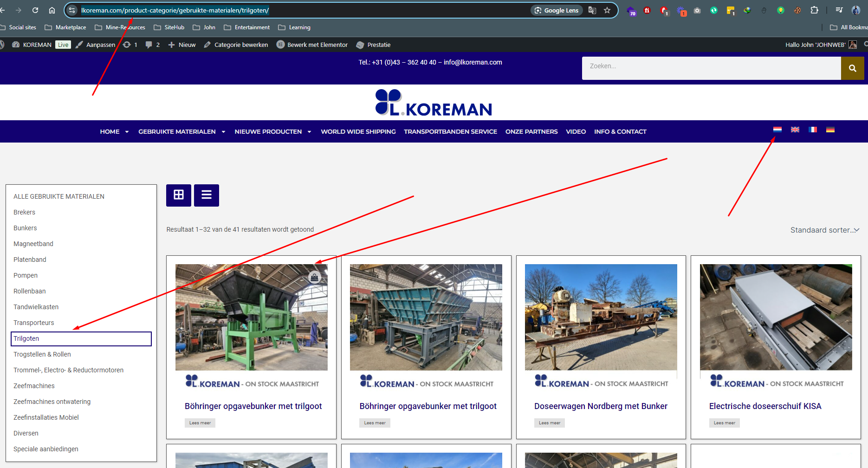868x468 pixels.
Task: Open INFO & CONTACT menu item
Action: coord(620,132)
